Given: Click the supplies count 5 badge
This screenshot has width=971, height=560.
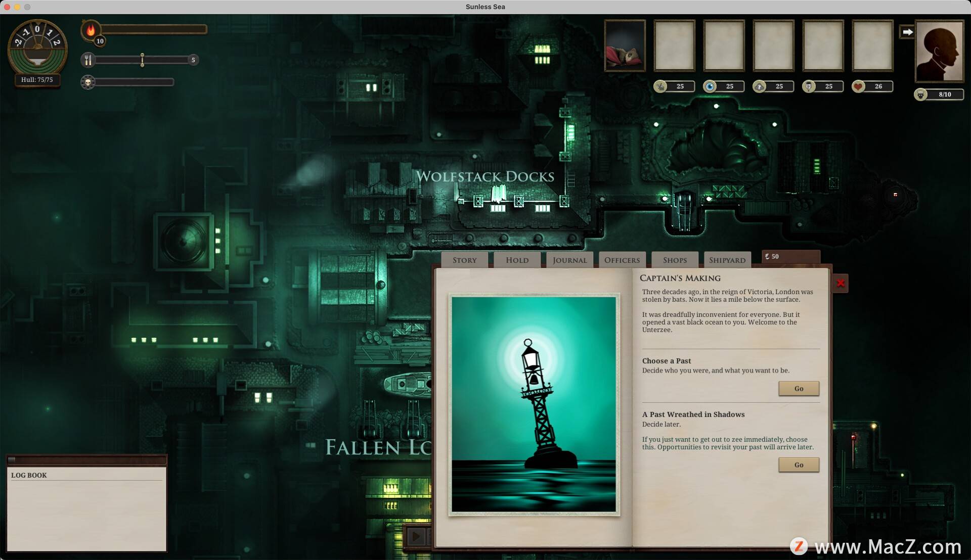Looking at the screenshot, I should coord(193,60).
